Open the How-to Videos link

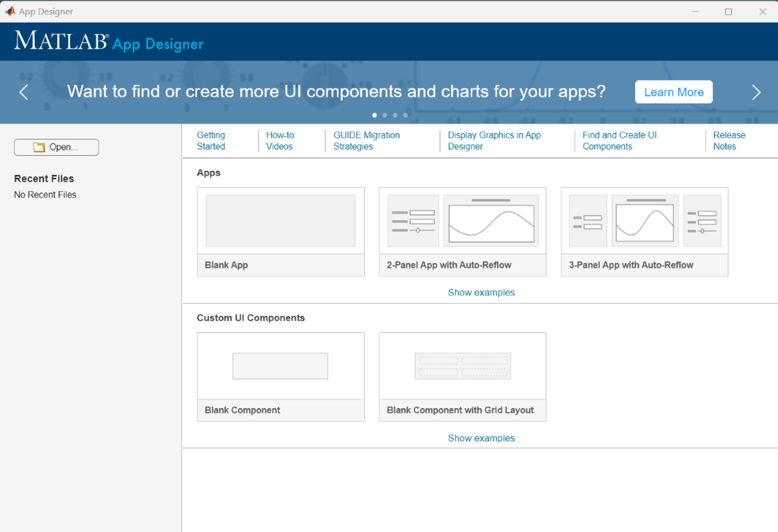[280, 141]
